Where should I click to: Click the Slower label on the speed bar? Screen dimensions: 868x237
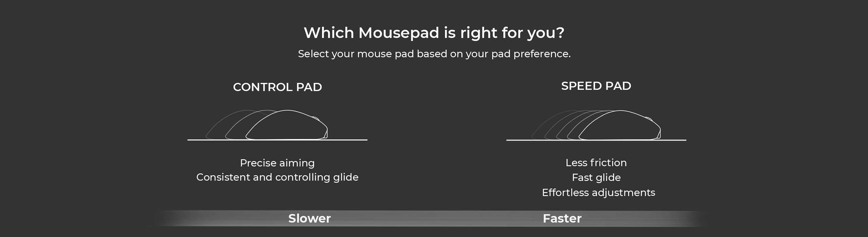[x=310, y=218]
